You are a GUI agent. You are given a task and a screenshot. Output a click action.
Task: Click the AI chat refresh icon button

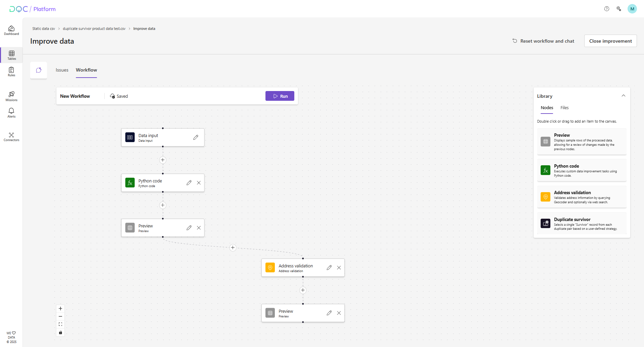pos(39,70)
